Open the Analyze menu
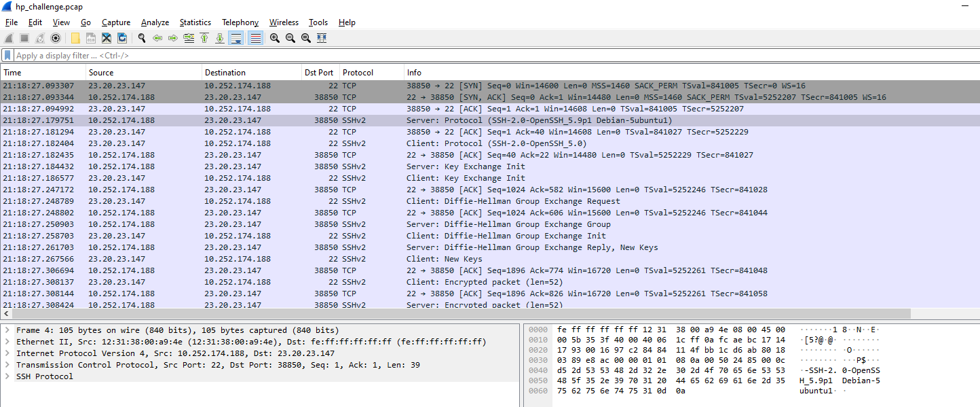This screenshot has height=407, width=980. (155, 22)
